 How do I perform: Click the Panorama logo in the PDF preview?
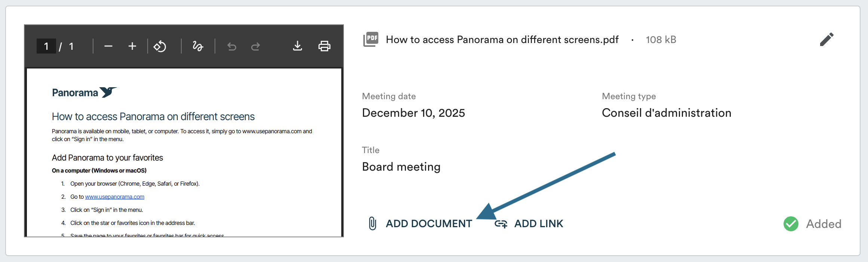[x=84, y=92]
